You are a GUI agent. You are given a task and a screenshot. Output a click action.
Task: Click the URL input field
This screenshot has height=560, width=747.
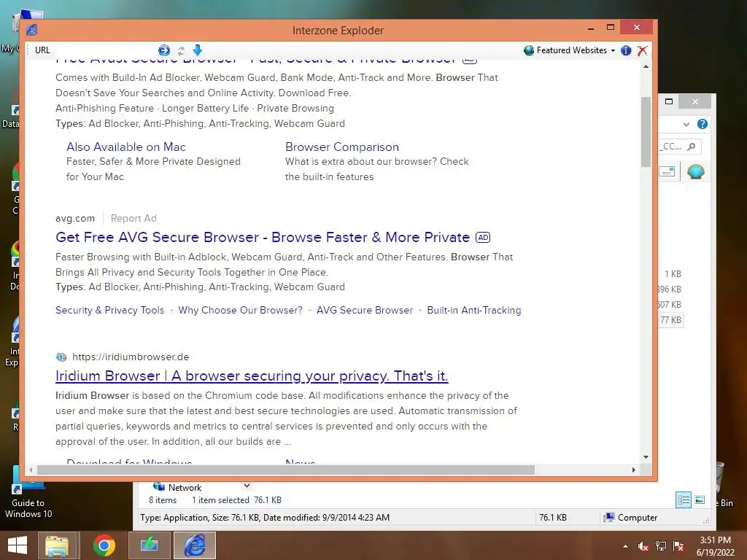click(x=104, y=50)
